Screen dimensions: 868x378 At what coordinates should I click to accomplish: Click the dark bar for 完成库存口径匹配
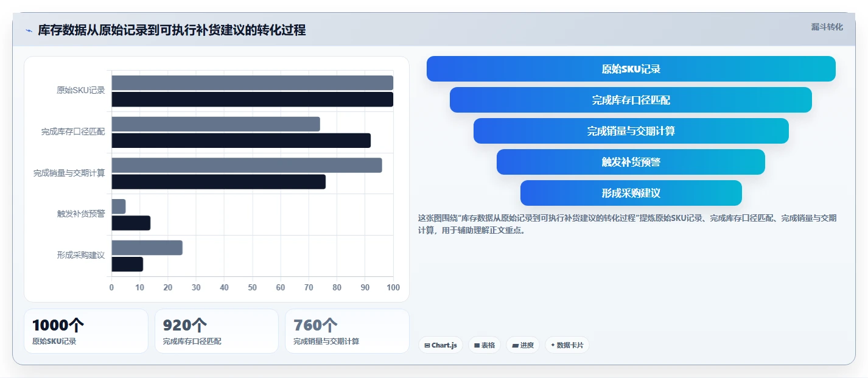coord(241,141)
